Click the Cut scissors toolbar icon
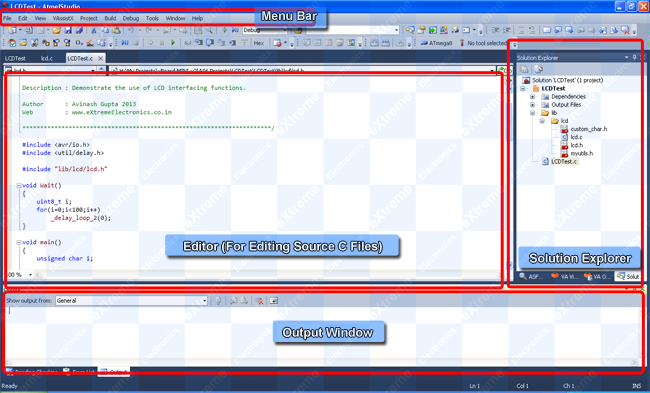 94,30
